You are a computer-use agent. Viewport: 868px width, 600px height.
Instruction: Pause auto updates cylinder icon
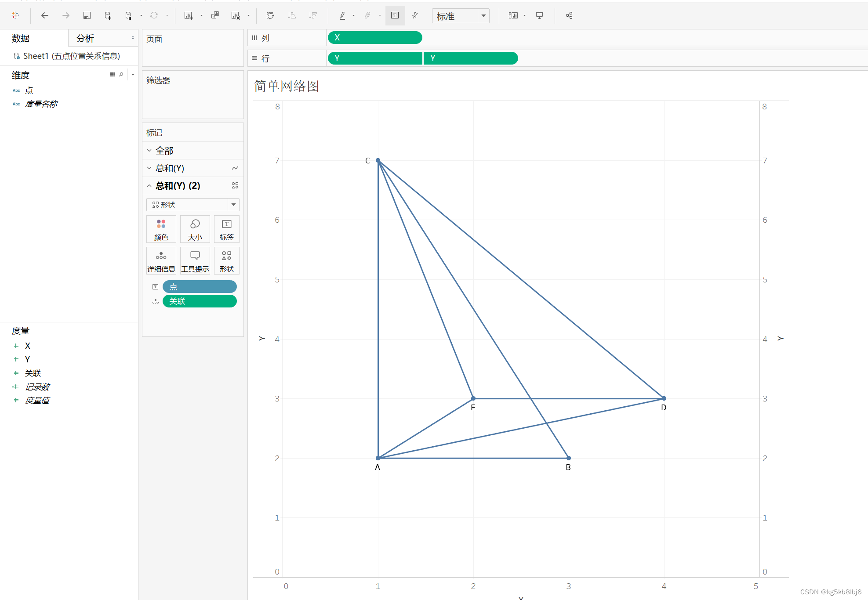pos(128,15)
